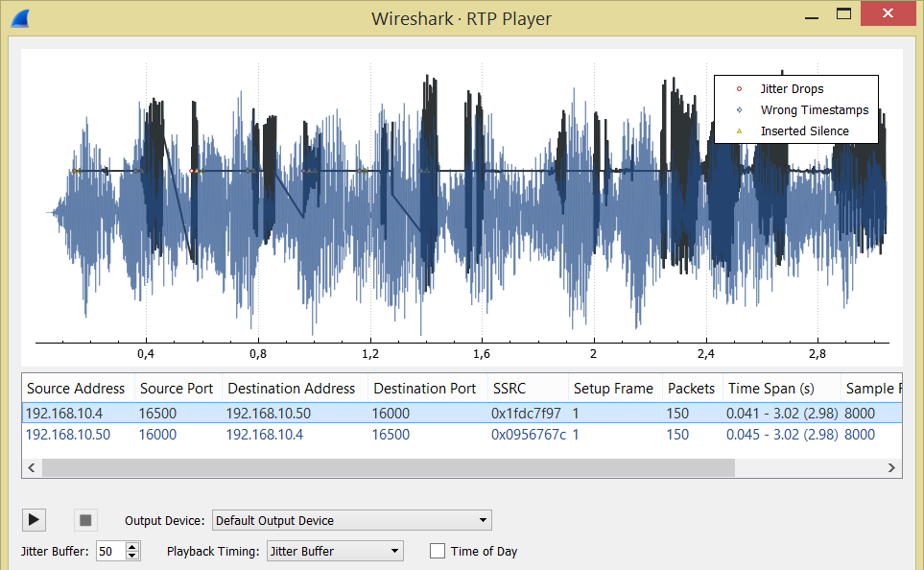The width and height of the screenshot is (924, 570).
Task: Click SSRC value 0x0956767c
Action: tap(529, 435)
